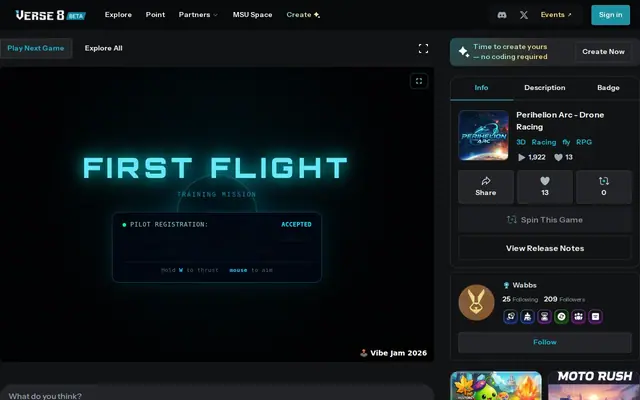
Task: Toggle page fullscreen icon above the game
Action: tap(423, 49)
